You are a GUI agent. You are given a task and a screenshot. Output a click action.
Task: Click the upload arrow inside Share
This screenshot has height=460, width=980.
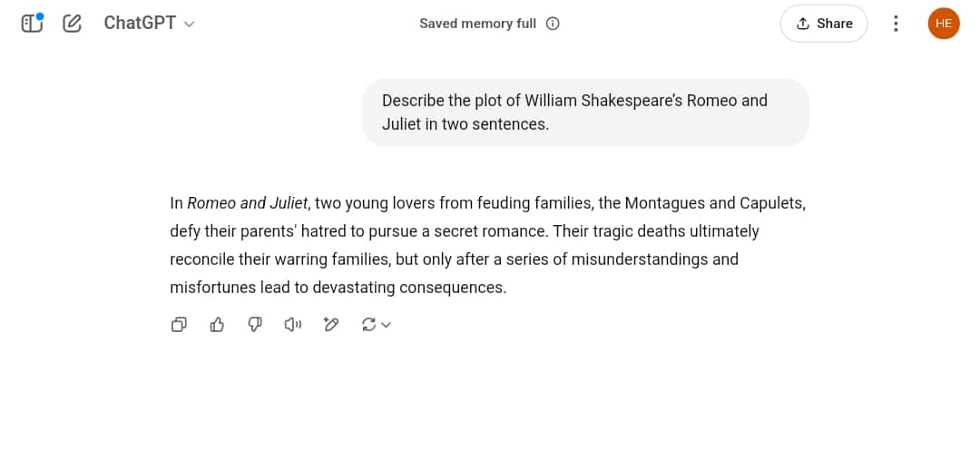click(x=803, y=24)
